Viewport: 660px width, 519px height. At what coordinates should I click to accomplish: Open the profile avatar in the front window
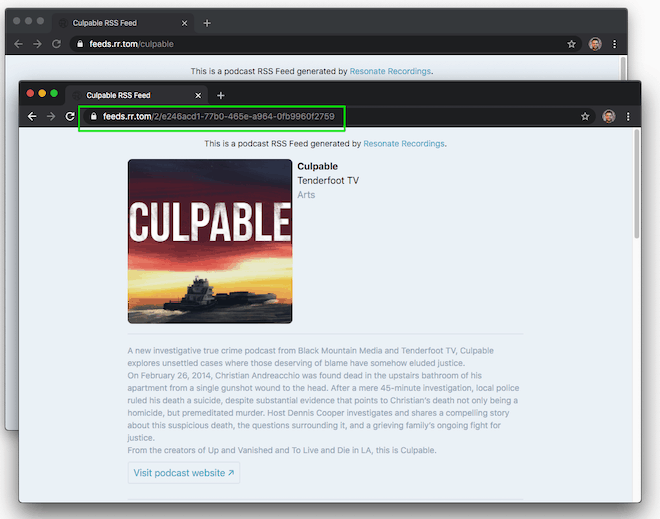tap(609, 117)
